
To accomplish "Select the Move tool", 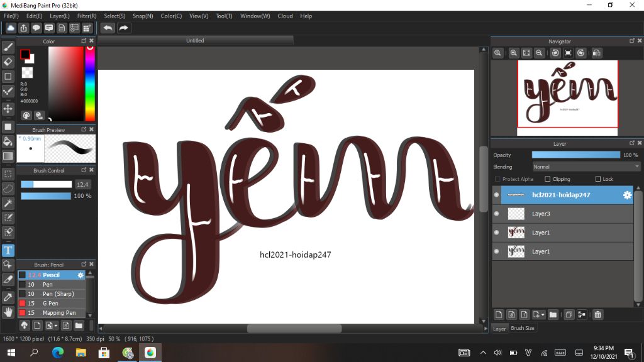I will click(8, 109).
